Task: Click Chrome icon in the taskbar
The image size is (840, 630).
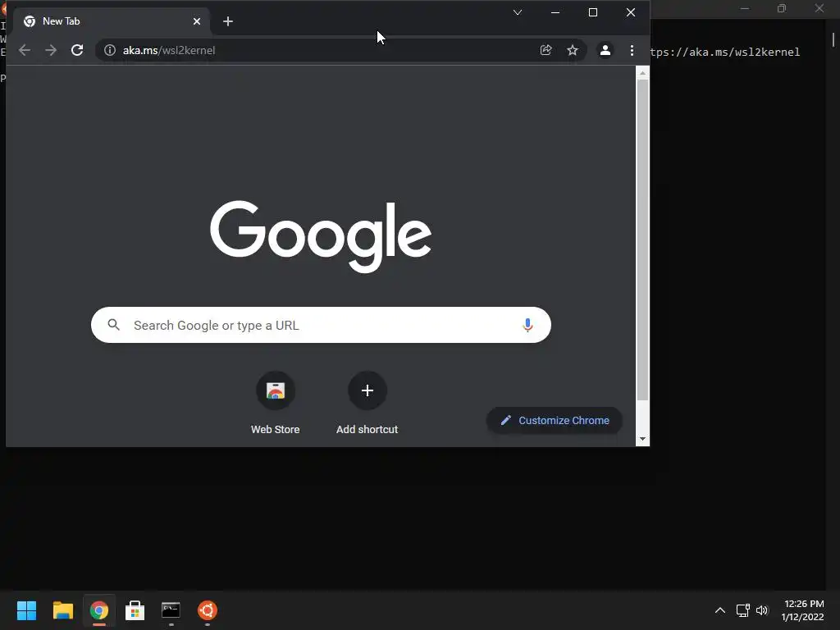Action: [99, 610]
